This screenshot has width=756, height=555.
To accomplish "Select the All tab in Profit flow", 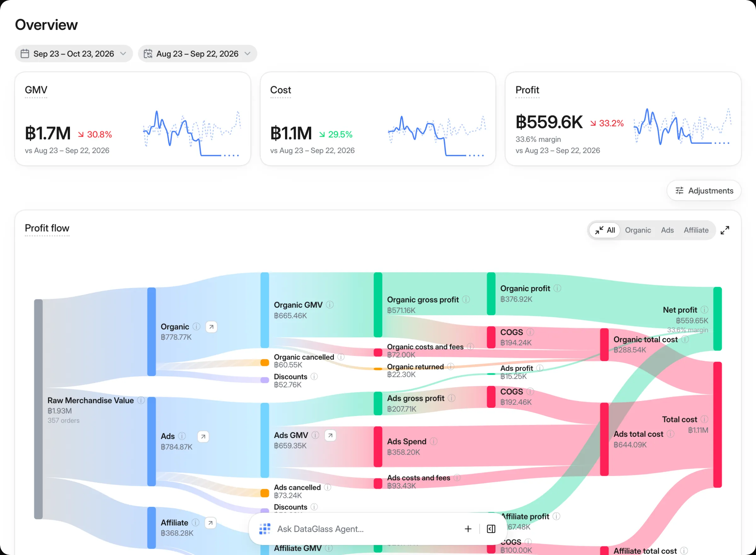I will pos(604,230).
